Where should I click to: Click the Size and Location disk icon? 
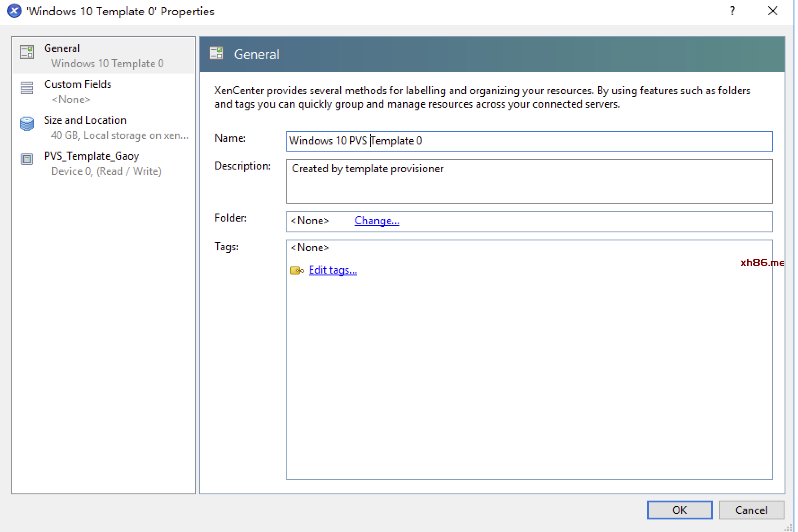(27, 124)
